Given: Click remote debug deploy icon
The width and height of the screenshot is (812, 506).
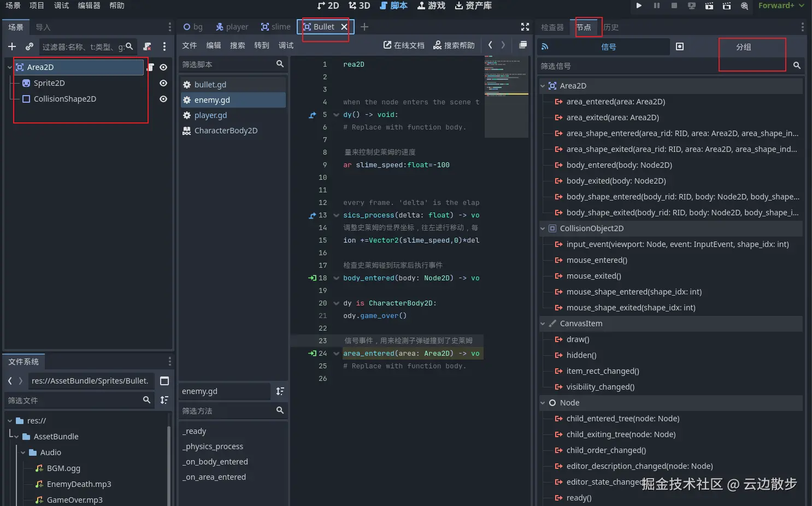Looking at the screenshot, I should 692,5.
